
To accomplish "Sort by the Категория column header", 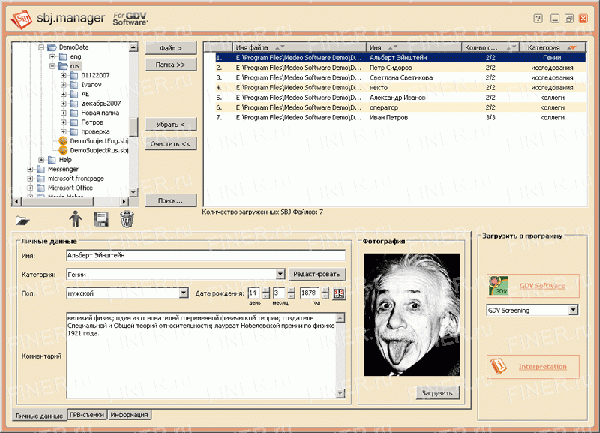I will click(552, 47).
